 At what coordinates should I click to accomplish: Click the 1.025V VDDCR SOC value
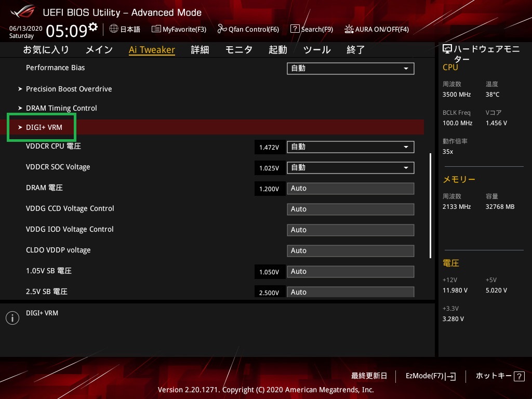pyautogui.click(x=269, y=168)
